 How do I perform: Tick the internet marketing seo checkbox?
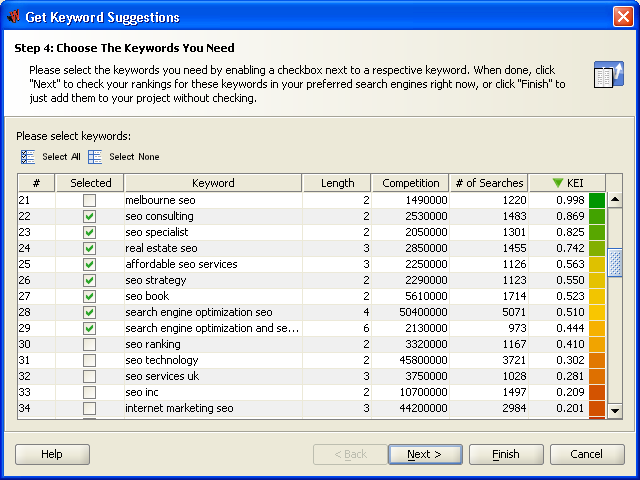tap(89, 408)
